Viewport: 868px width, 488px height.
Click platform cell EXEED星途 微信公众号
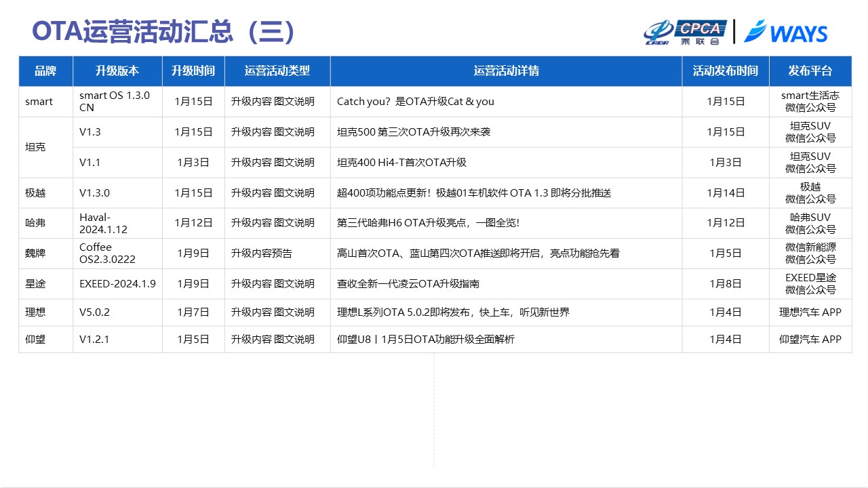click(x=810, y=284)
